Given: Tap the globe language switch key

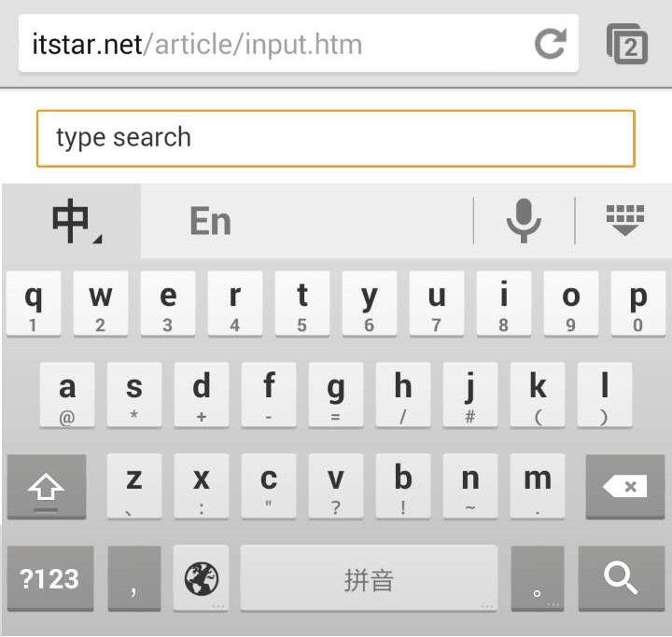Looking at the screenshot, I should coord(201,579).
